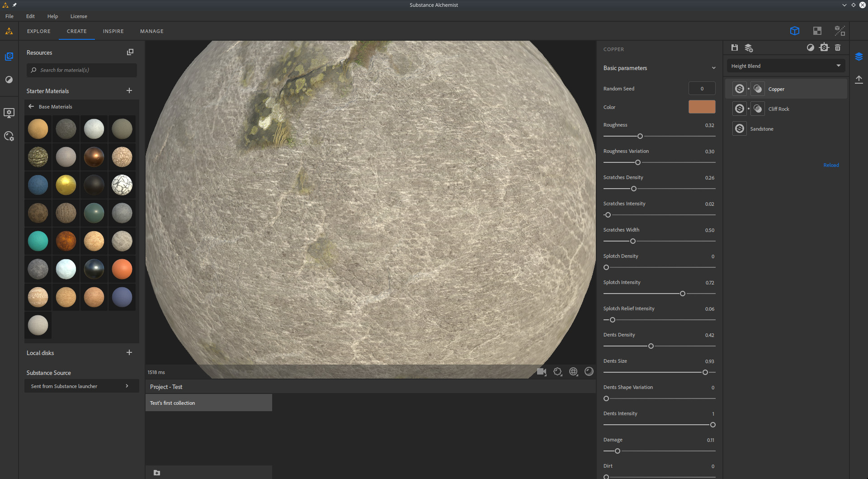Select the Copper layer name
The height and width of the screenshot is (479, 868).
tap(776, 89)
